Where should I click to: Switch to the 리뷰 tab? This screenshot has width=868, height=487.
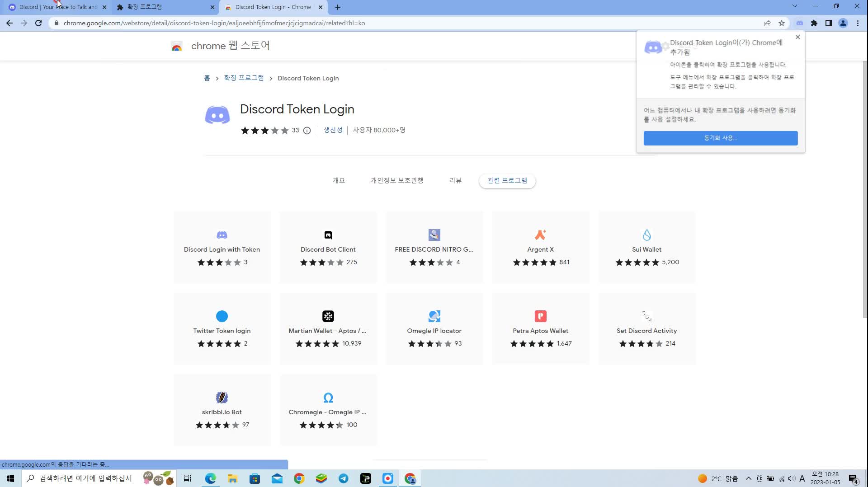pyautogui.click(x=455, y=181)
